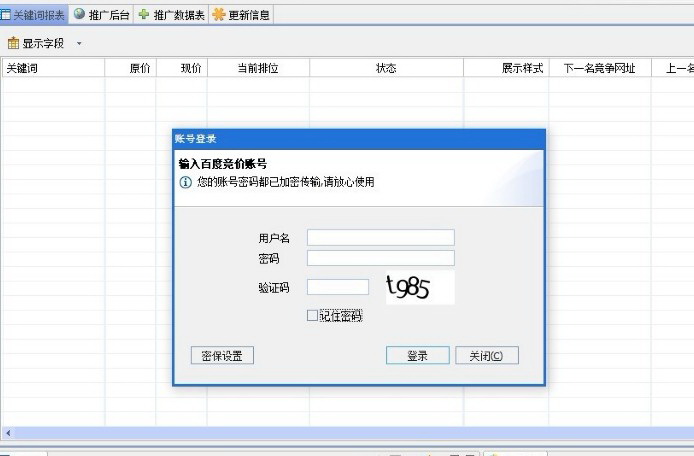Click the 关闭(C) button
Screen dimensions: 694x456
tap(487, 356)
